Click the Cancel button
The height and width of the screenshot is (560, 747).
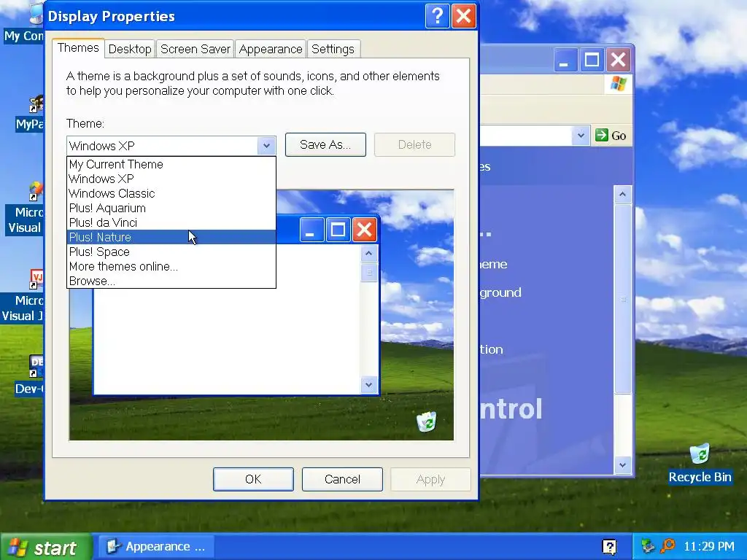(x=342, y=479)
